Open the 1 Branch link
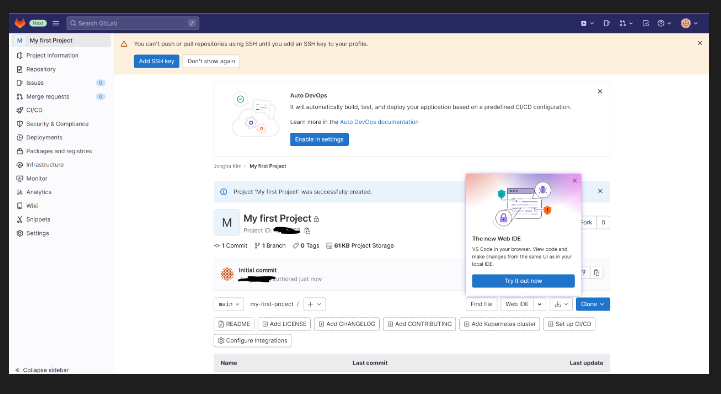721x394 pixels. click(x=270, y=246)
